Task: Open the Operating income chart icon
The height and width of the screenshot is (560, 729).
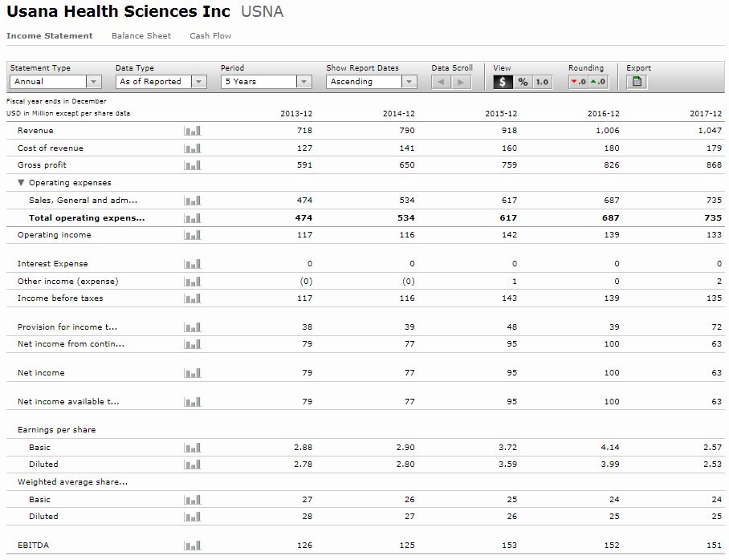Action: coord(193,235)
